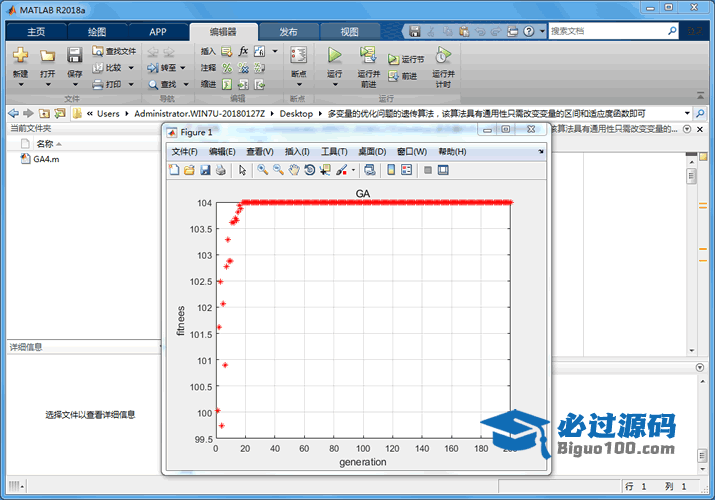Click the Print Figure icon
The image size is (715, 500).
[x=220, y=170]
